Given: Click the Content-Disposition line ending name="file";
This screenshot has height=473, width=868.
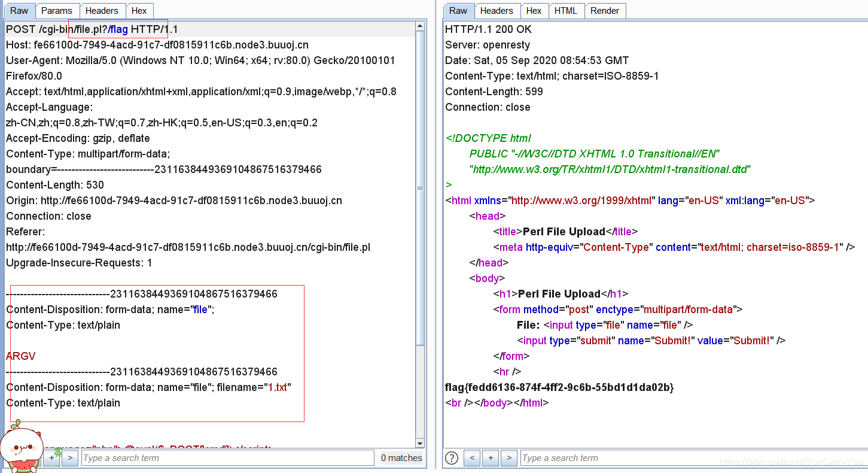Looking at the screenshot, I should pos(110,310).
